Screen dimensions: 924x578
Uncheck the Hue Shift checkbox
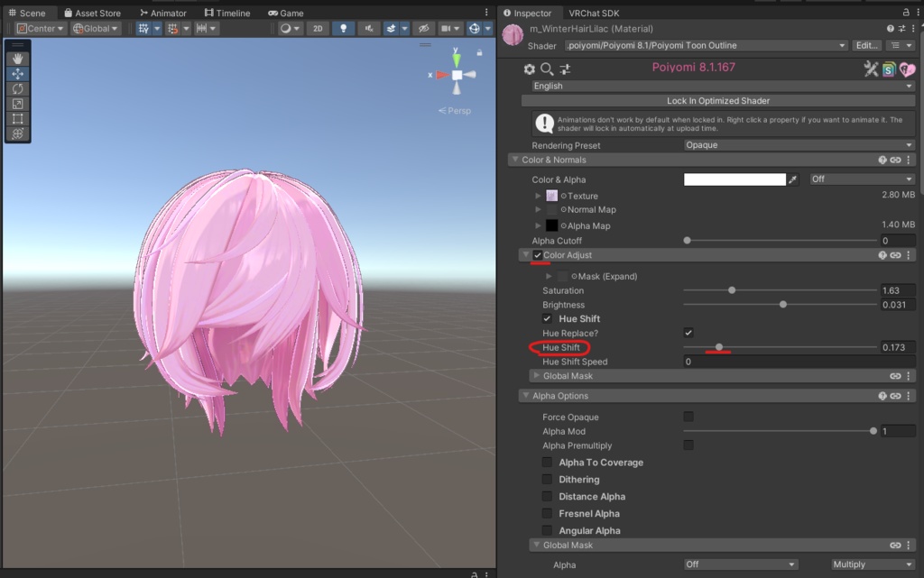click(x=547, y=318)
